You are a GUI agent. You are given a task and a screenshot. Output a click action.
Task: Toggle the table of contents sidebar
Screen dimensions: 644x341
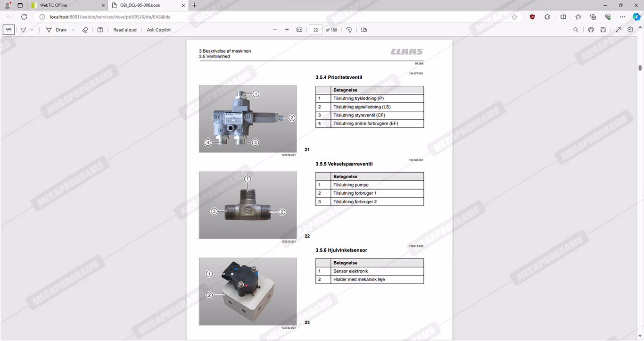point(8,30)
